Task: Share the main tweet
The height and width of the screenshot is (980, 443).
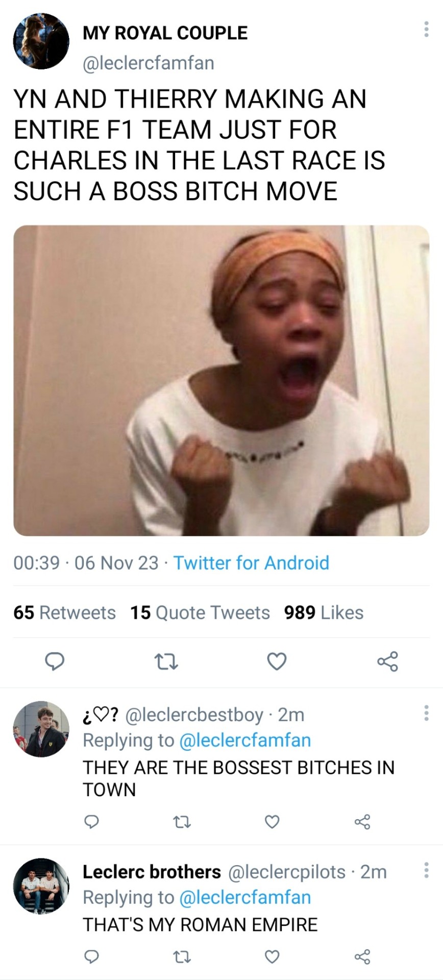Action: click(387, 661)
